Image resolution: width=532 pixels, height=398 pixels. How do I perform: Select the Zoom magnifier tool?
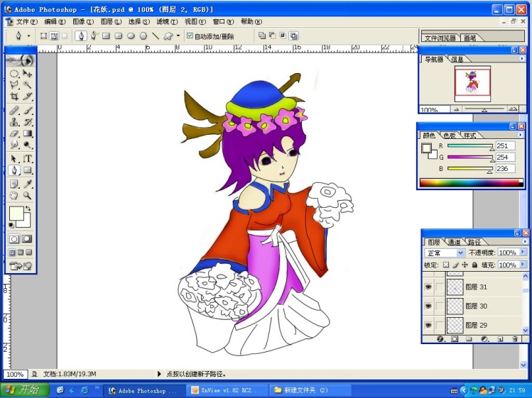[x=27, y=196]
